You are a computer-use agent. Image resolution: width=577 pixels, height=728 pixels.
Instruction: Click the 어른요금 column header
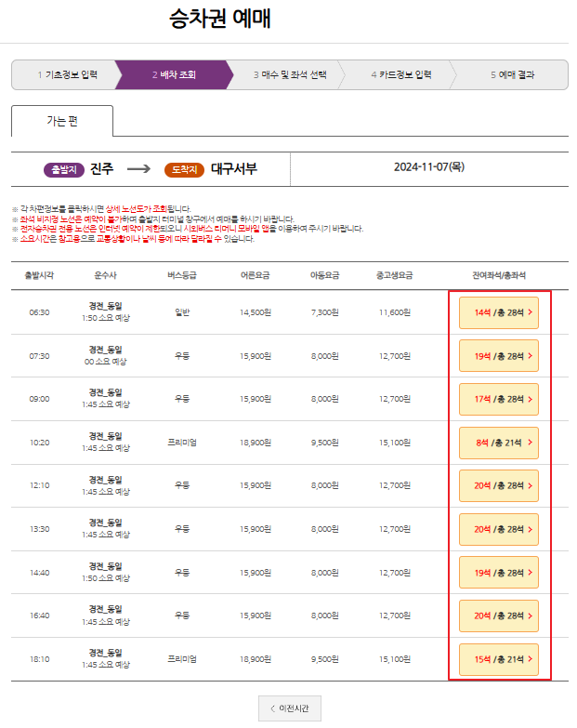(256, 275)
